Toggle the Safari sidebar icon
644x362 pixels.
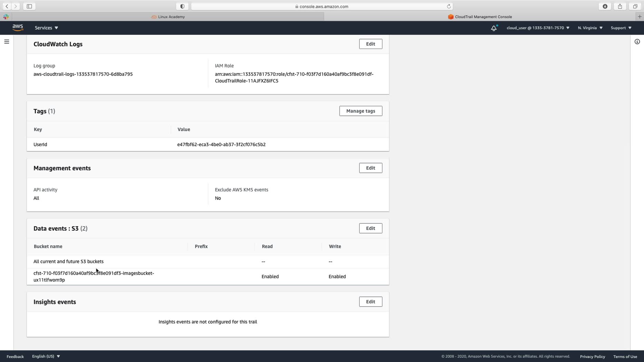[x=29, y=6]
